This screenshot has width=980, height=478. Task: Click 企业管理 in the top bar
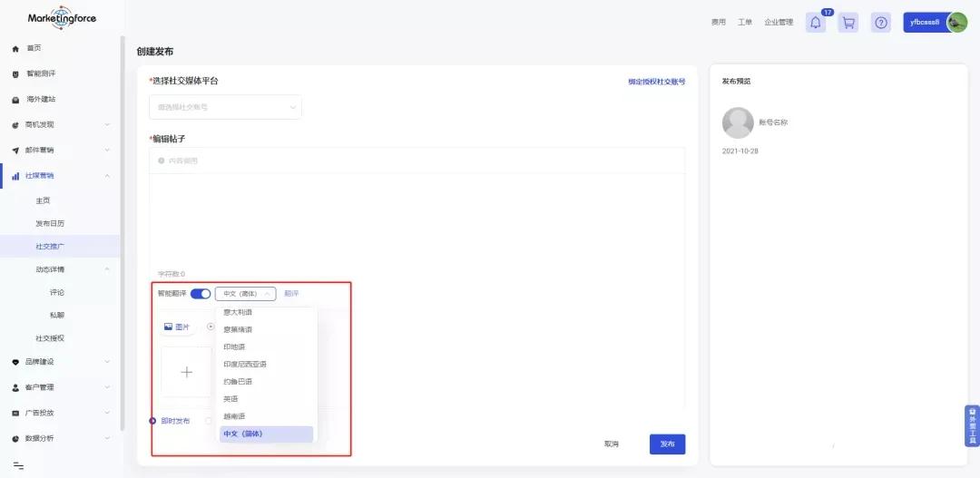pyautogui.click(x=779, y=23)
